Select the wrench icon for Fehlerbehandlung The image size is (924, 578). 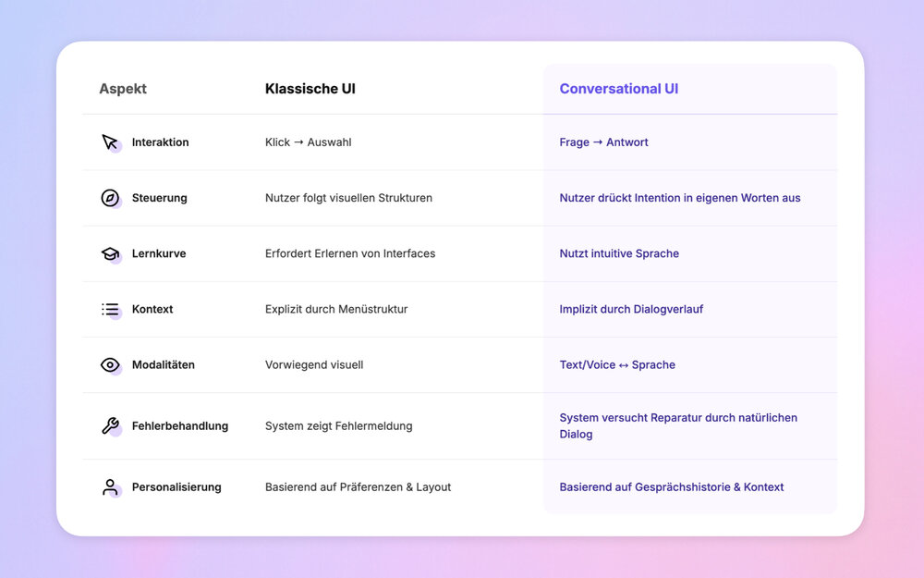tap(110, 426)
